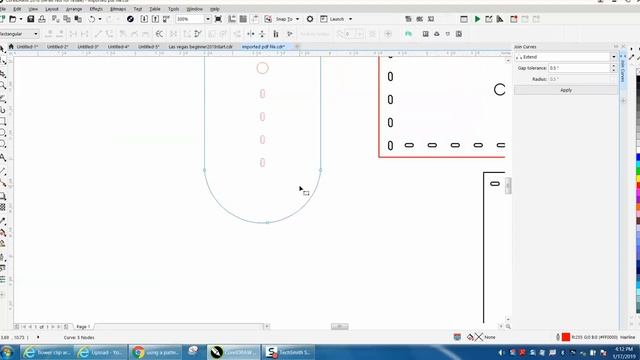Viewport: 640px width, 360px height.
Task: Click the Apply button in Join Curves
Action: [566, 90]
